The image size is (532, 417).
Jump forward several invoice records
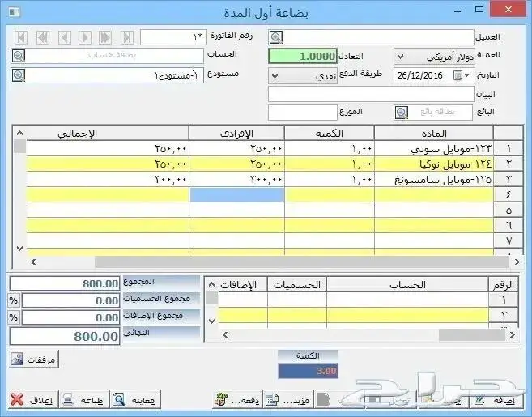(x=105, y=37)
